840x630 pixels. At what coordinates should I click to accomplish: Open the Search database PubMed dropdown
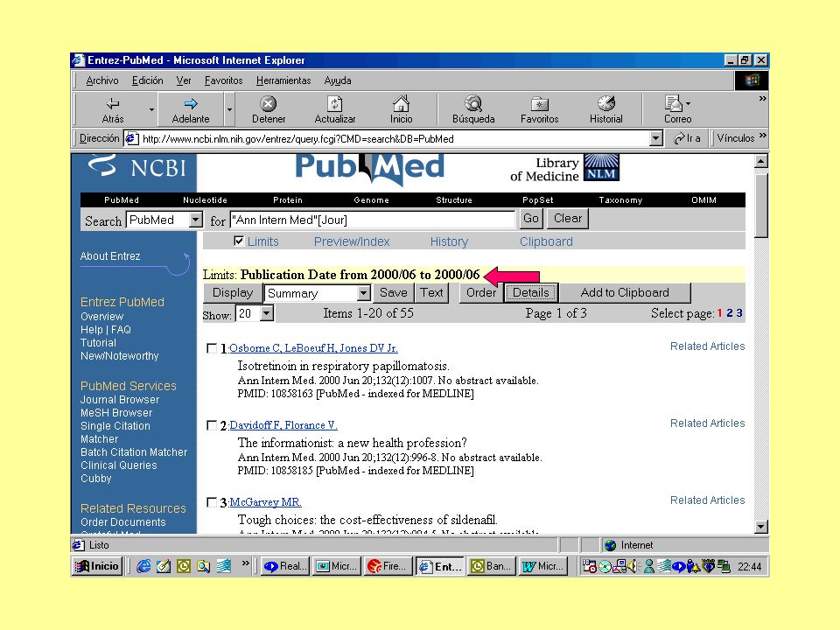point(195,220)
